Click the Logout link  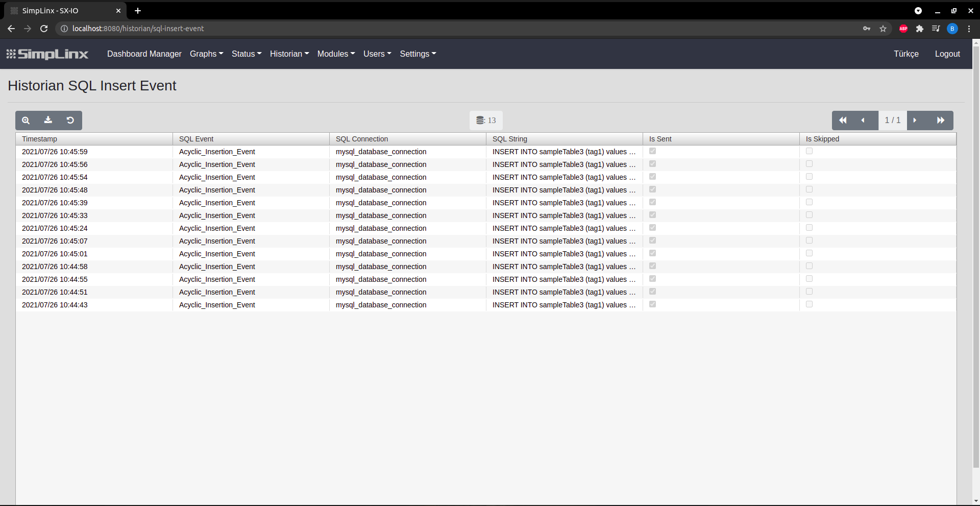947,54
